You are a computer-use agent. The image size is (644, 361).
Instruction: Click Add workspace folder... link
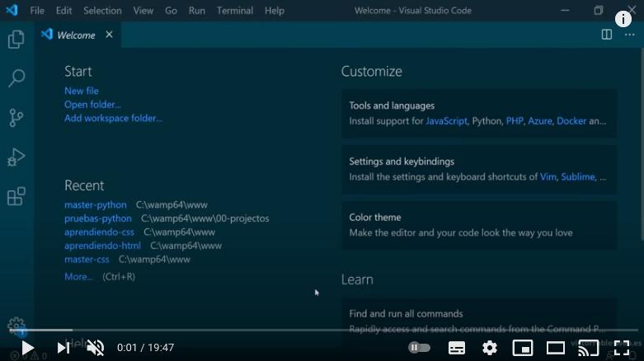tap(113, 119)
